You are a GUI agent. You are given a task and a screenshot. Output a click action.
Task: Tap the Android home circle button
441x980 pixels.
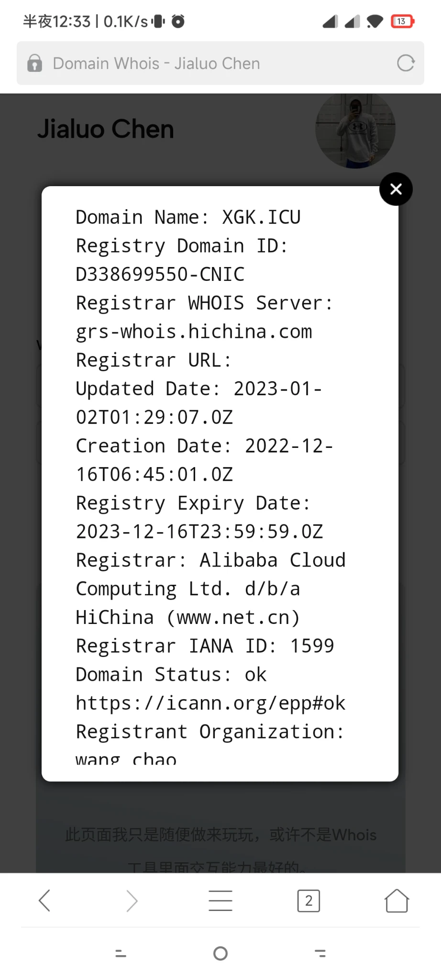pyautogui.click(x=220, y=953)
